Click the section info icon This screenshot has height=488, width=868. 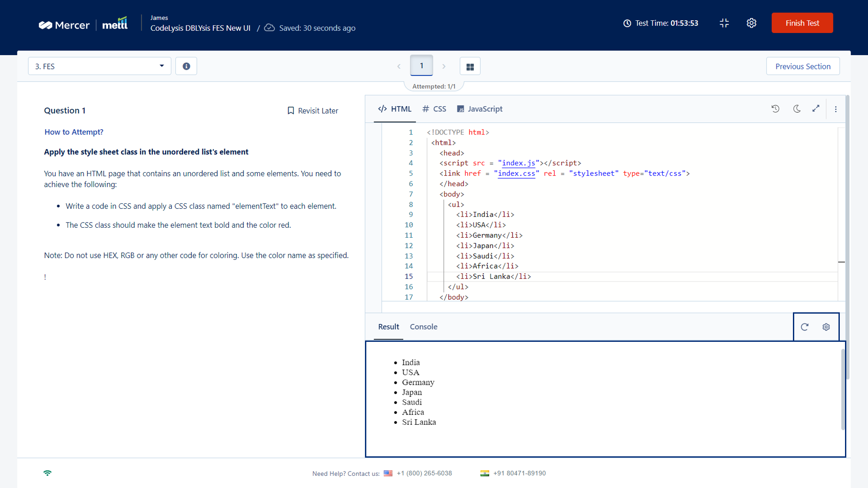[x=186, y=66]
